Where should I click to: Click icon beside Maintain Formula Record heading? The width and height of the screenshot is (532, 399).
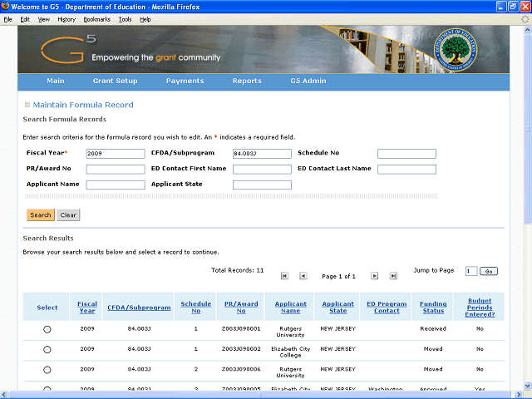[x=27, y=105]
